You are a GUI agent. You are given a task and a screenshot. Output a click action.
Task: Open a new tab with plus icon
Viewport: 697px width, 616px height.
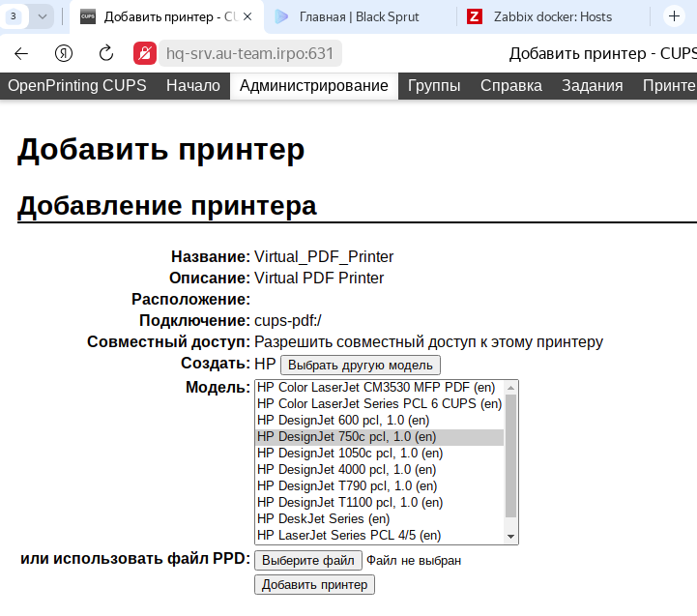(674, 16)
